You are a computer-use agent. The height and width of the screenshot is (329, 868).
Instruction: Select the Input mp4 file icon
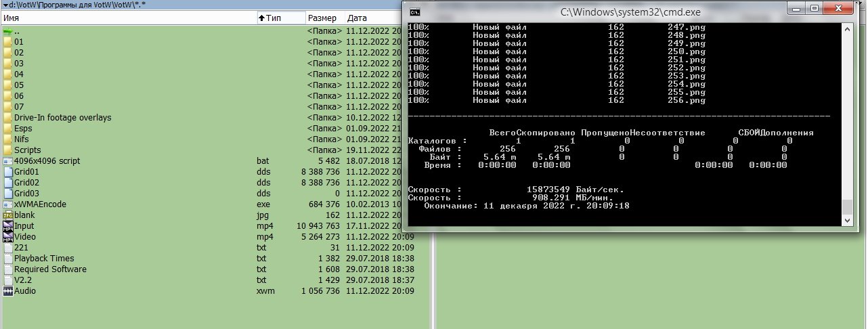(x=7, y=226)
